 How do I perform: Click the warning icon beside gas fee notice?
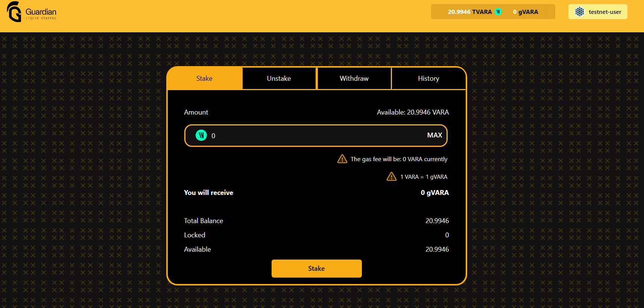342,159
